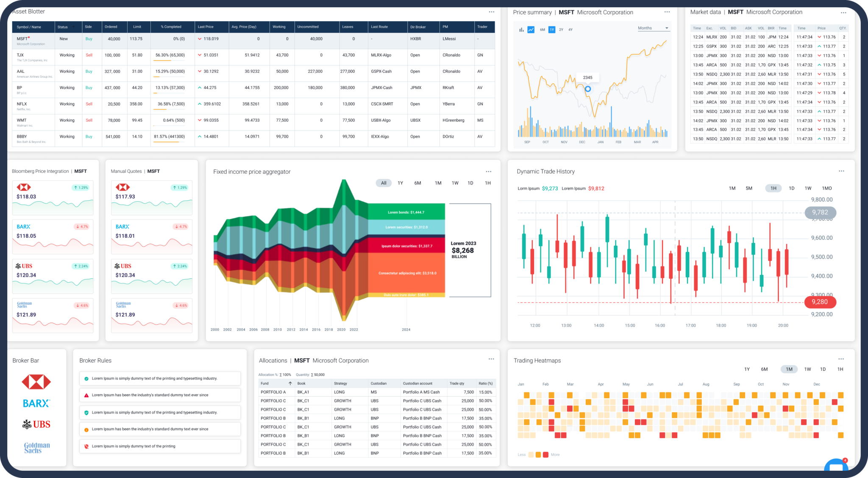Open Dynamic Trade History three-dot menu
The image size is (868, 478).
[x=841, y=171]
